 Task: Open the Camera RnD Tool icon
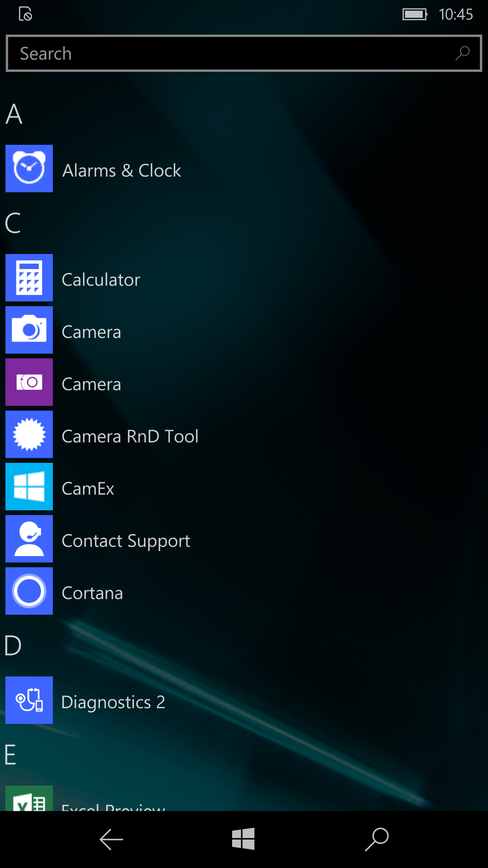[x=29, y=434]
